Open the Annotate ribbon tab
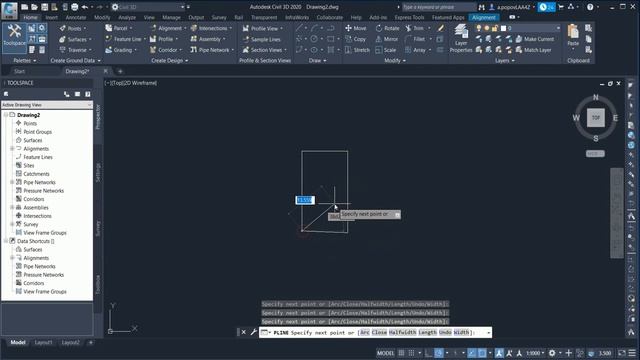This screenshot has height=360, width=640. click(76, 18)
